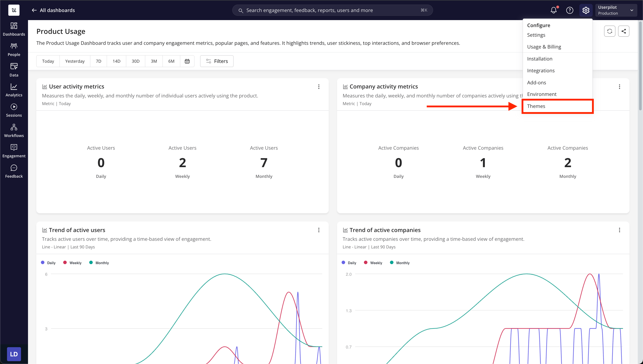Open the Dashboards sidebar section
643x364 pixels.
14,29
